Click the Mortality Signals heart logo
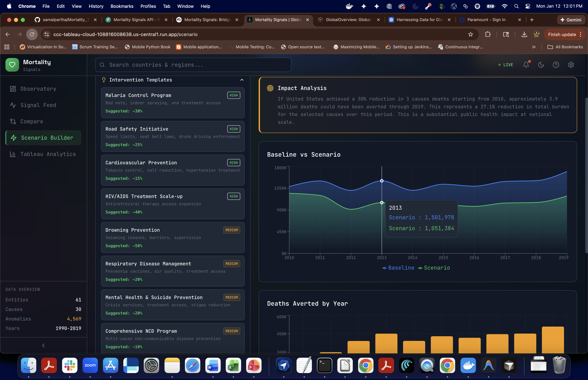 (12, 65)
